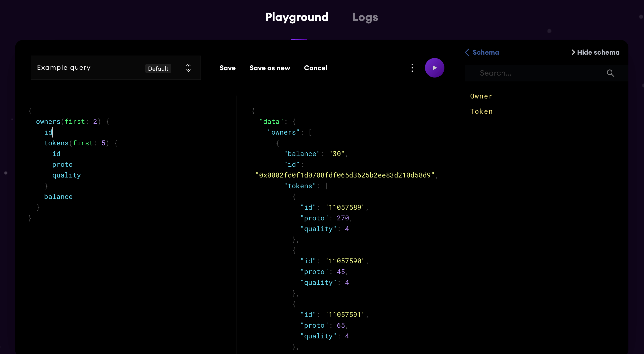Click the Schema back link

[x=485, y=52]
